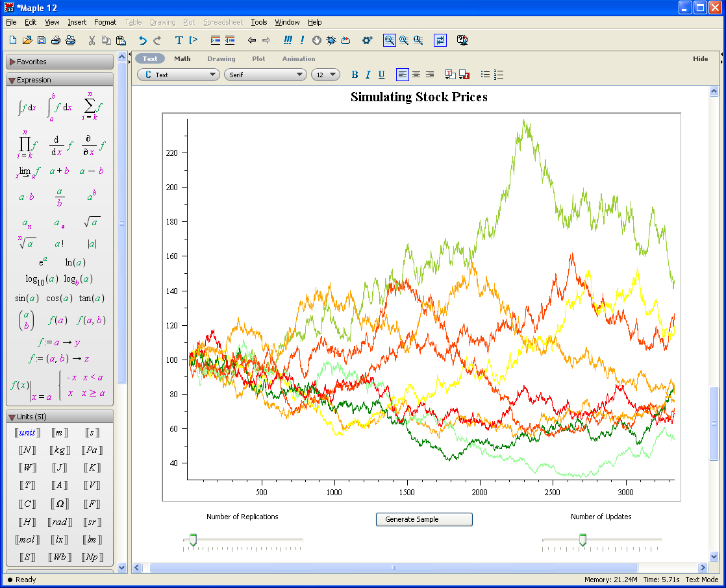Open the Serif font dropdown
The image size is (726, 588).
click(x=265, y=75)
